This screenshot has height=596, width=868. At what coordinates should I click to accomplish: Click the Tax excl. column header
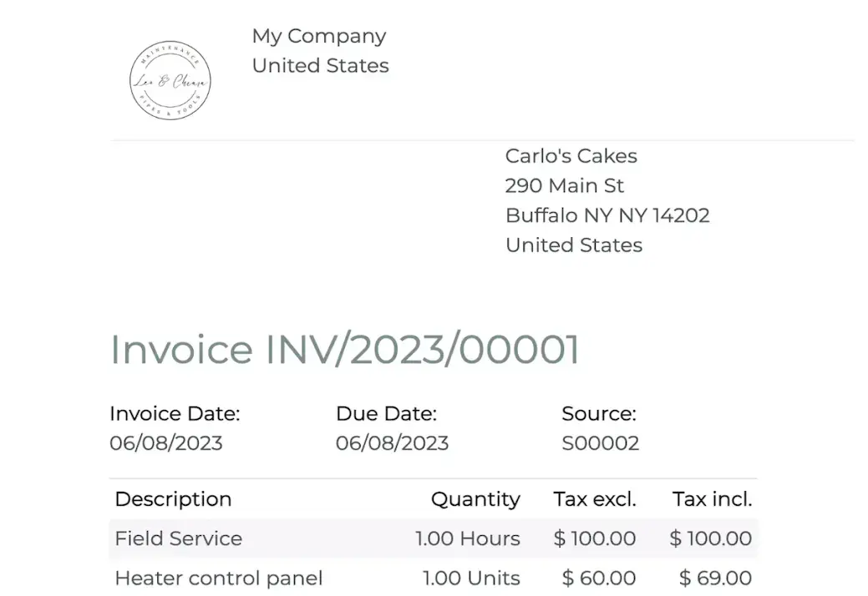click(x=595, y=499)
